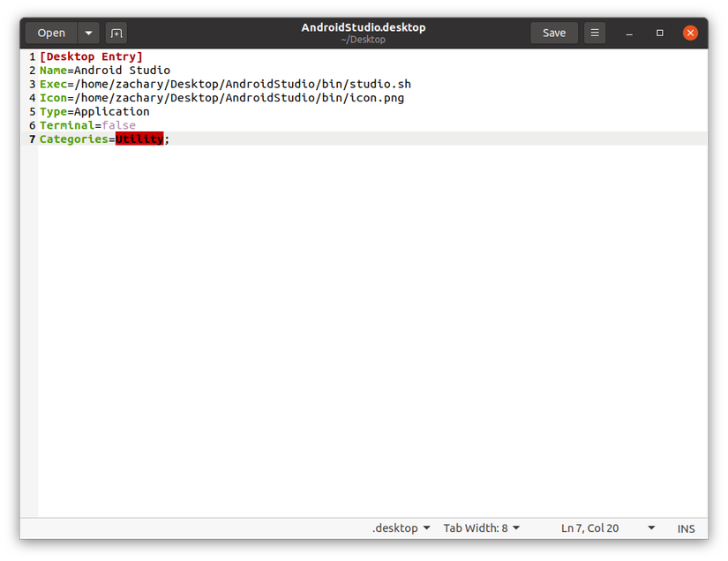The width and height of the screenshot is (728, 561).
Task: Click line number 7 in the gutter
Action: (x=32, y=138)
